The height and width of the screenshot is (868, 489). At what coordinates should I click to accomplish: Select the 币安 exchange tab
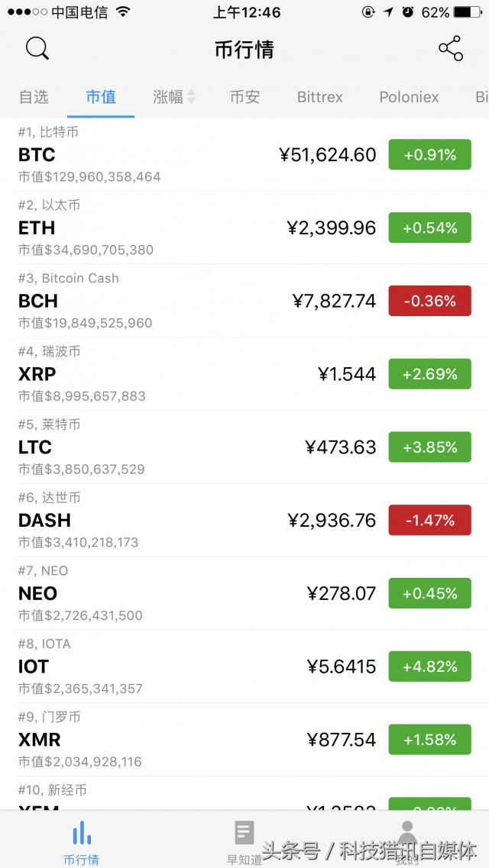point(244,97)
